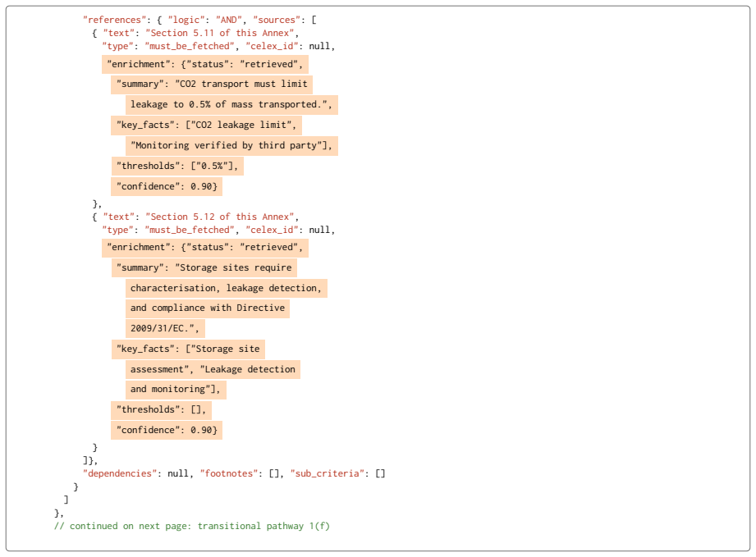The height and width of the screenshot is (557, 756).
Task: Select the "leakage to 0.5% of mass transported." line
Action: [x=231, y=104]
